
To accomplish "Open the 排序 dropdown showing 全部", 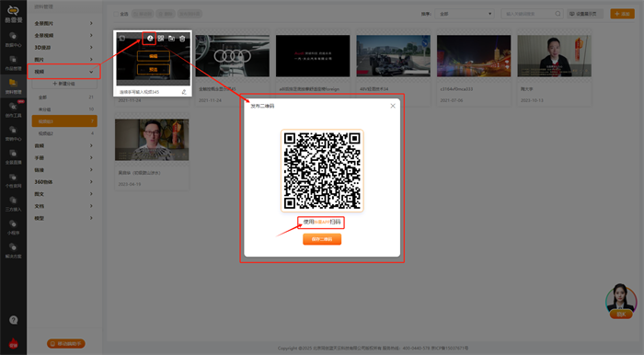I will coord(465,14).
